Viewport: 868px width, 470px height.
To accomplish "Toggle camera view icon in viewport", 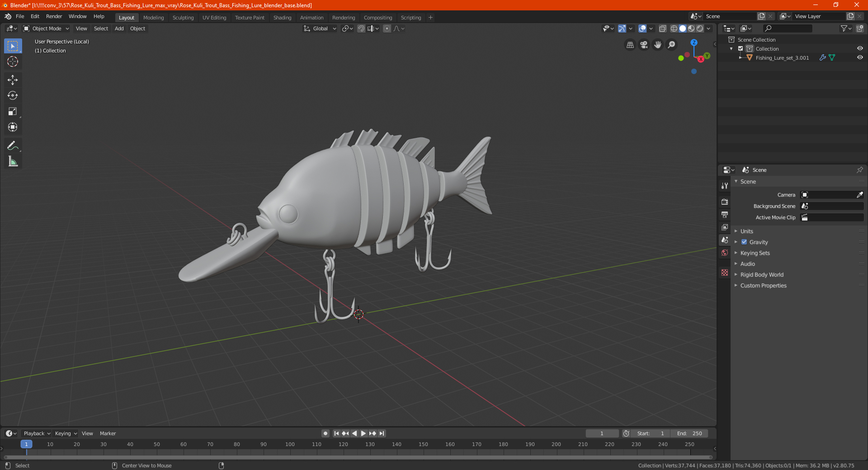I will pyautogui.click(x=644, y=45).
